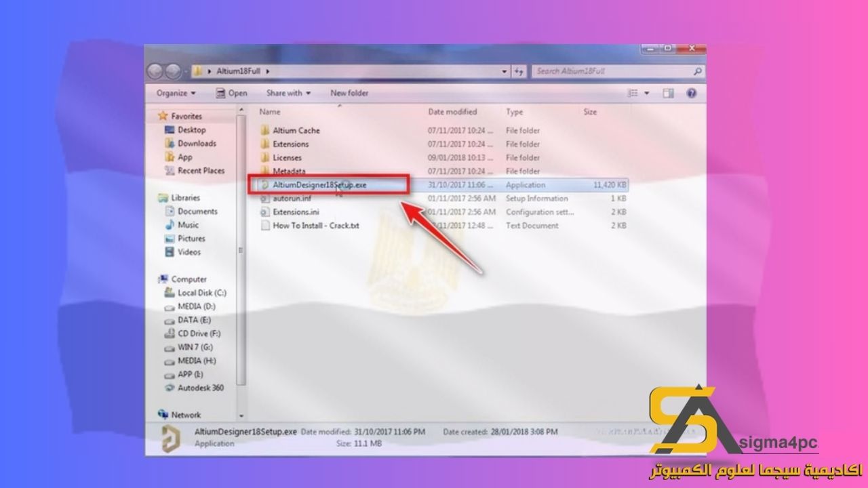Select the Metadata folder name
Viewport: 868px width, 488px height.
pos(289,171)
